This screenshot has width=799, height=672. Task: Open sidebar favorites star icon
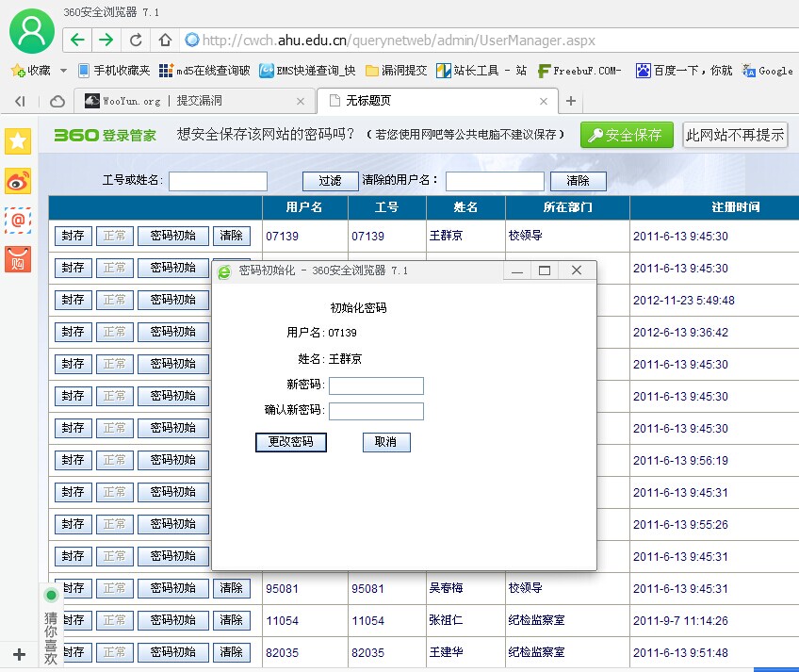tap(18, 140)
